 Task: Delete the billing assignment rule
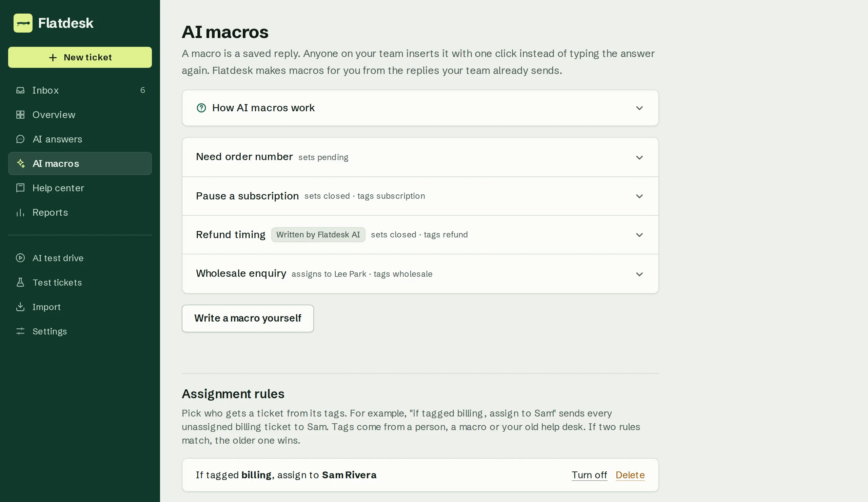[x=630, y=475]
